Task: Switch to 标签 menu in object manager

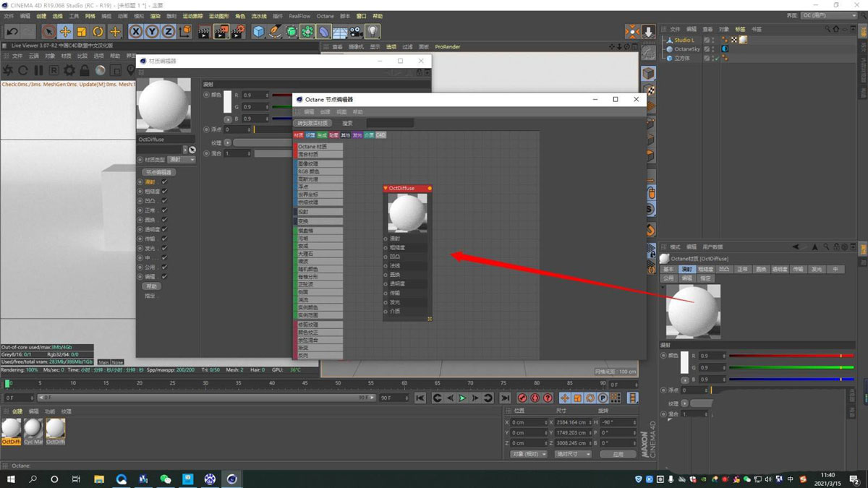Action: click(x=740, y=30)
